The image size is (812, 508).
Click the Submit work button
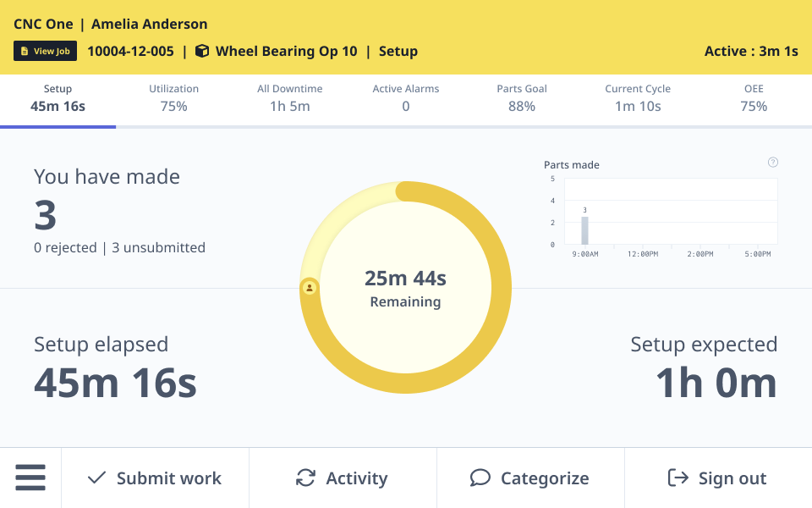pyautogui.click(x=155, y=478)
